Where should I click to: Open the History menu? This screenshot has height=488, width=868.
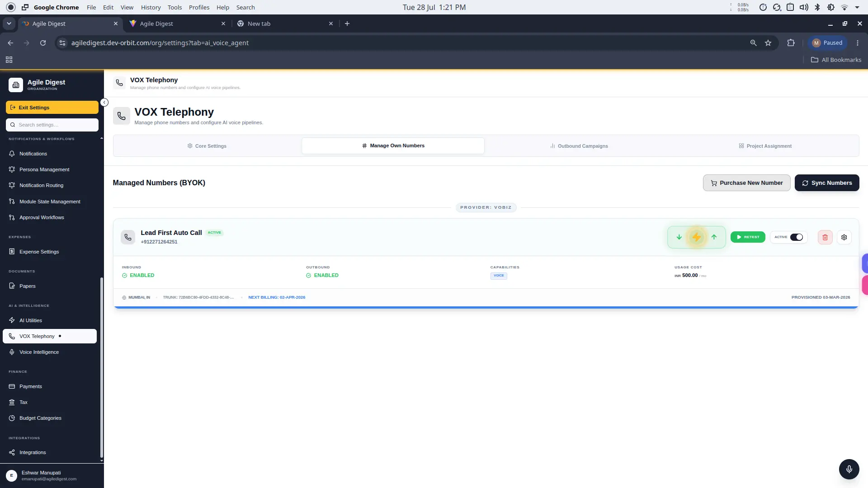coord(151,7)
